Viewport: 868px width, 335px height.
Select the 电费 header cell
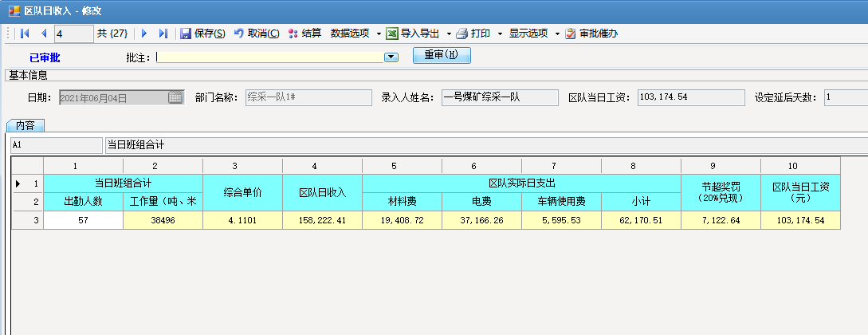coord(481,202)
